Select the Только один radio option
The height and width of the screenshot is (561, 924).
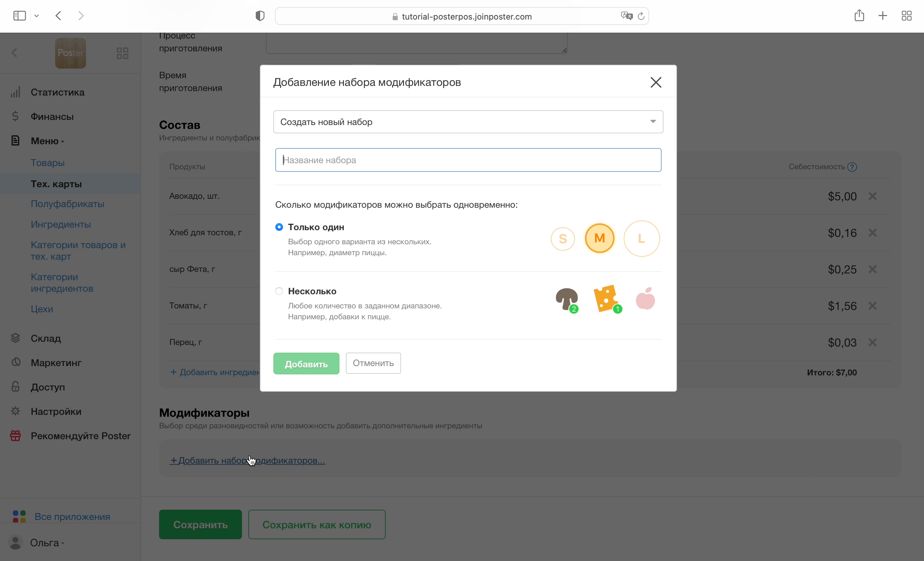click(x=279, y=227)
